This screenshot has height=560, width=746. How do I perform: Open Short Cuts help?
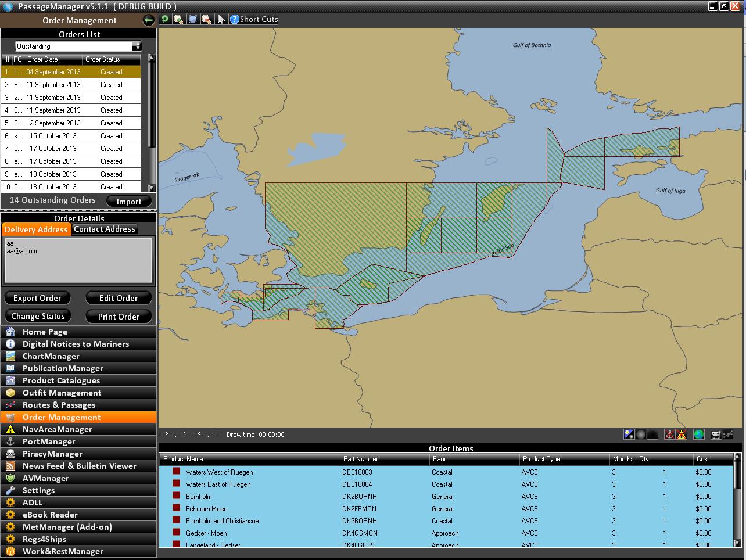click(x=253, y=19)
